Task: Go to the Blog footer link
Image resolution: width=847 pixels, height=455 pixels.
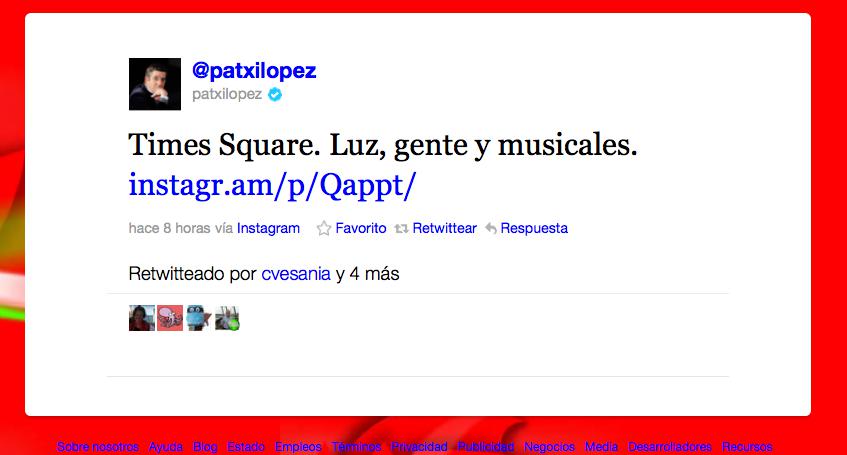Action: (x=205, y=447)
